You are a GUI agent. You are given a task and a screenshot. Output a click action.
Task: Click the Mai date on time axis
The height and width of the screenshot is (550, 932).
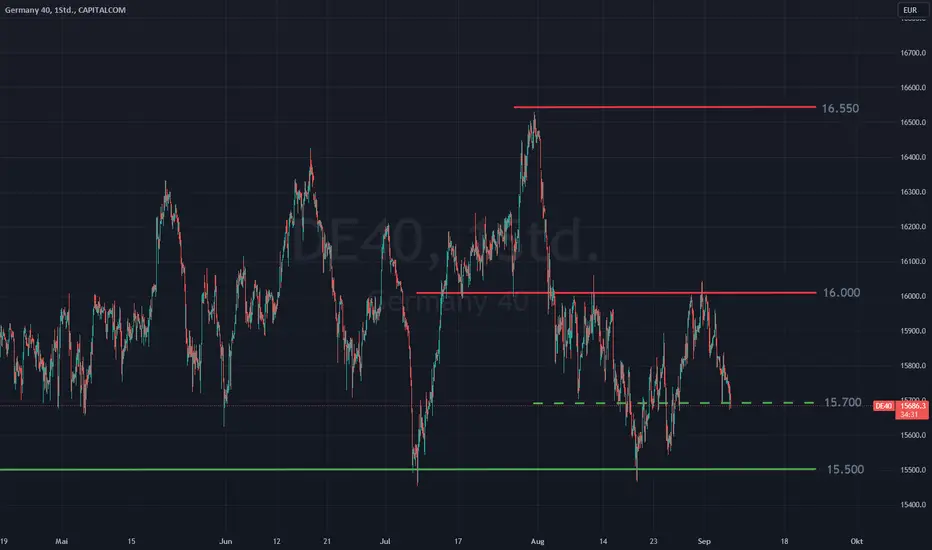[x=61, y=541]
